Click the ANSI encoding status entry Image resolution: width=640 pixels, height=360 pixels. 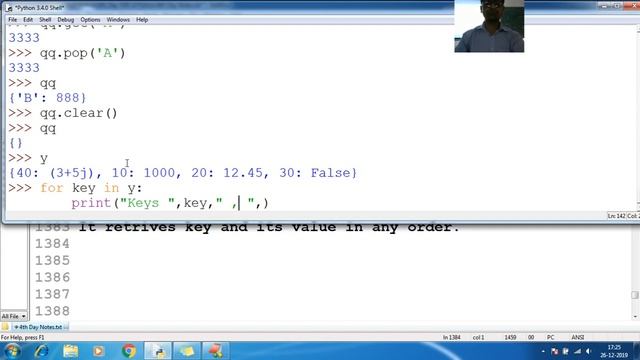point(578,338)
